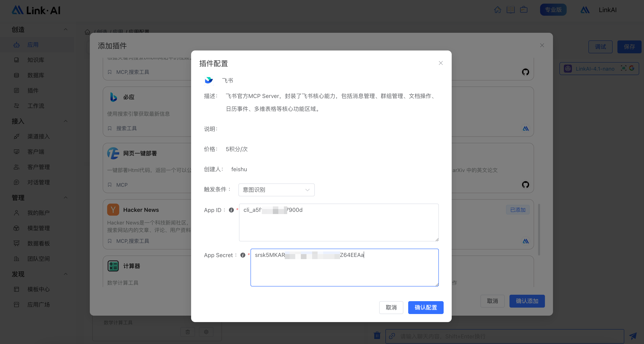Viewport: 644px width, 344px height.
Task: Click LinkAI logo icon on 必应 card row
Action: coord(526,128)
